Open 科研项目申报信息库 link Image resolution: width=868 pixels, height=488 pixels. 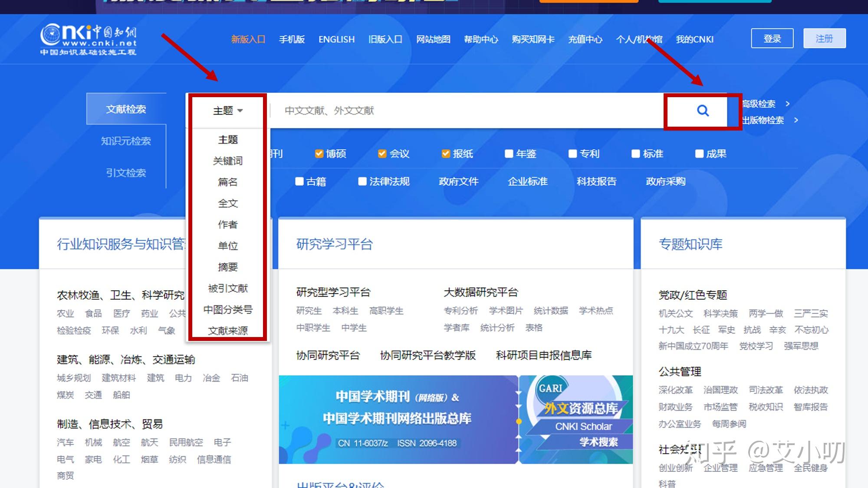(x=544, y=355)
